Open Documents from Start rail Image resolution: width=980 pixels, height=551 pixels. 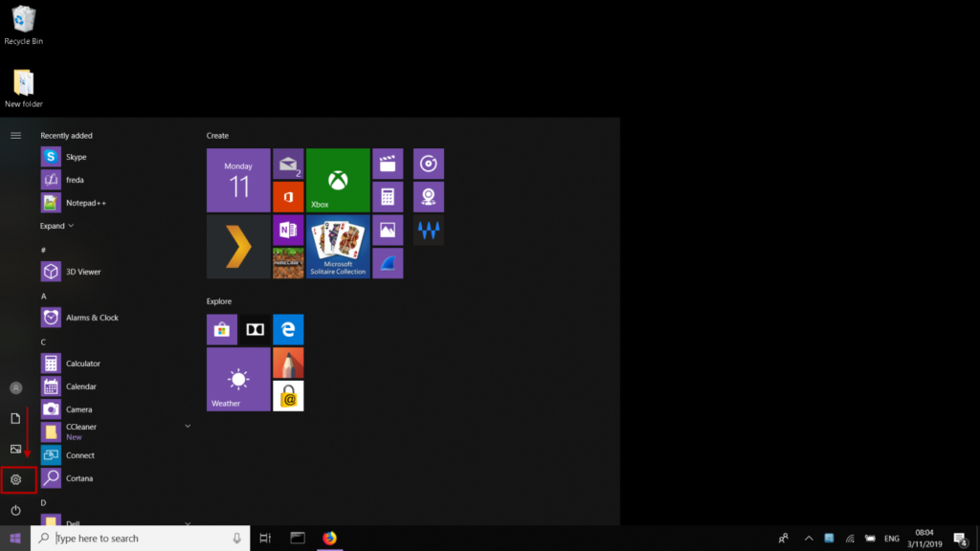coord(15,419)
